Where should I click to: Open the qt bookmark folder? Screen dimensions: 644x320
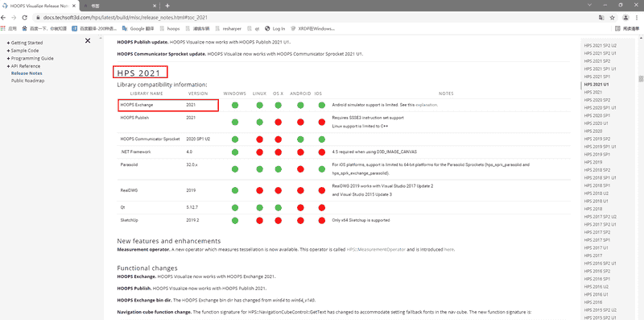coord(253,29)
